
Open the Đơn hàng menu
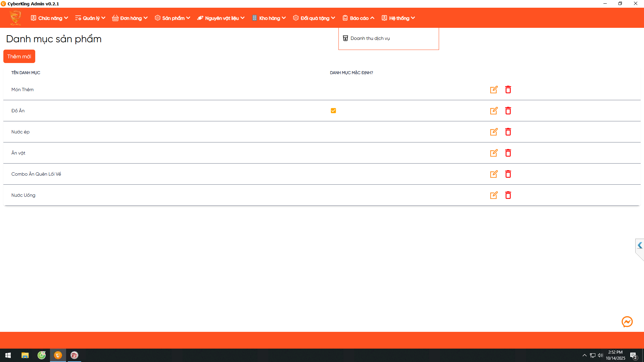coord(130,18)
